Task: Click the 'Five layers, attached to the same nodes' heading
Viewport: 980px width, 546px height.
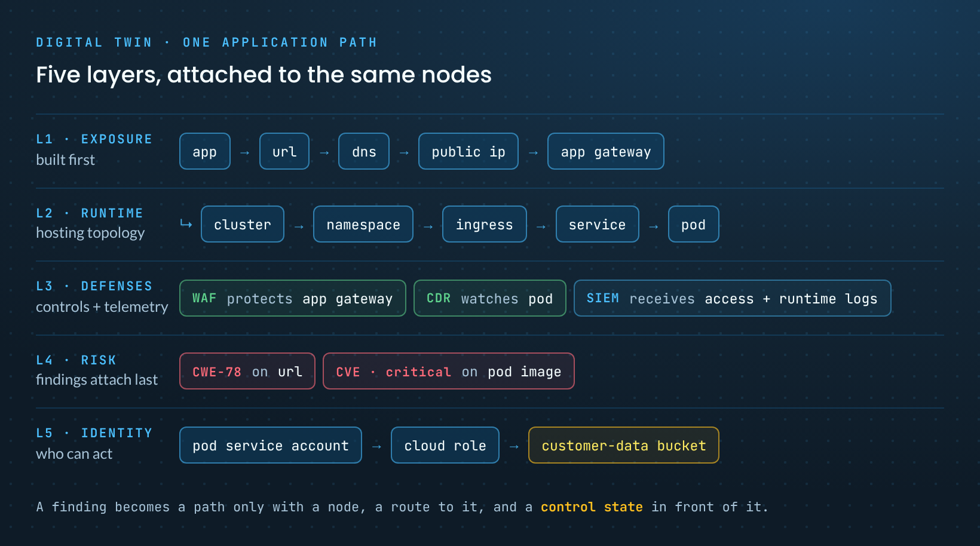Action: click(x=264, y=75)
